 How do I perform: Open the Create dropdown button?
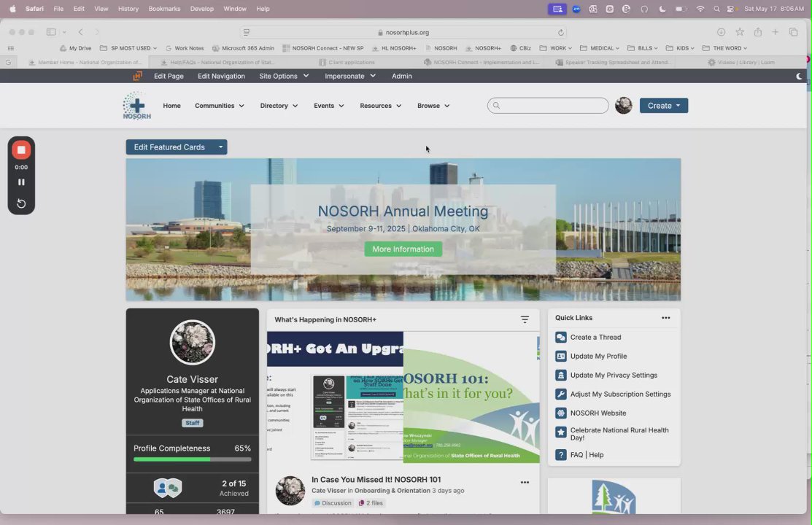664,106
